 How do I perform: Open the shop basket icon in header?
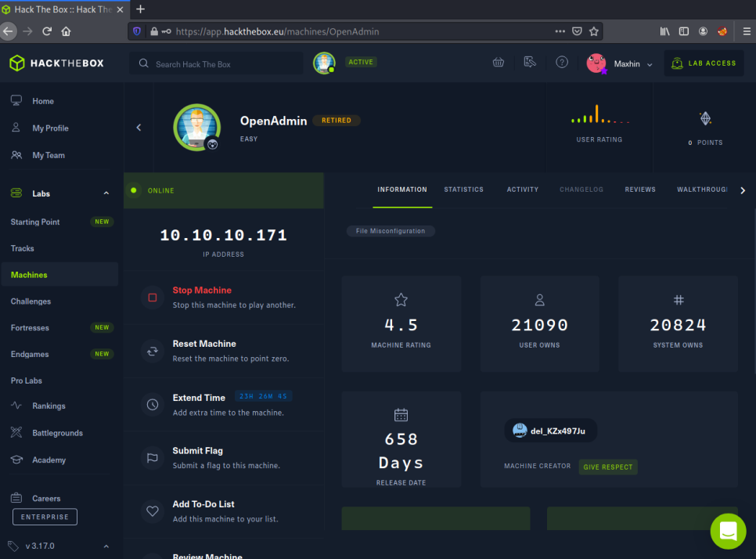pyautogui.click(x=498, y=62)
